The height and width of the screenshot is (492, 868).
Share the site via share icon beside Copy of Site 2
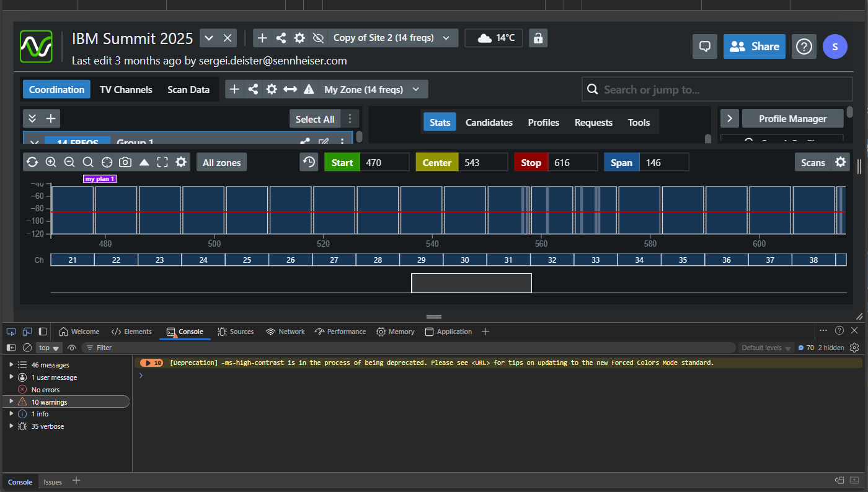(281, 38)
